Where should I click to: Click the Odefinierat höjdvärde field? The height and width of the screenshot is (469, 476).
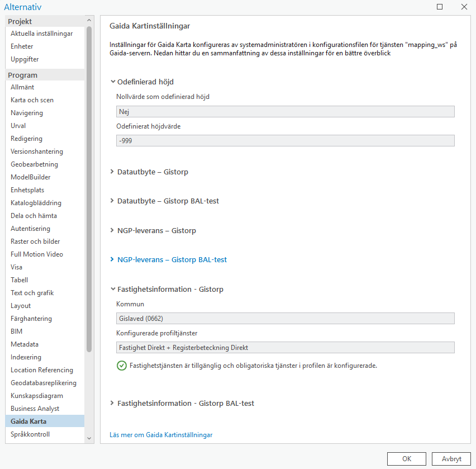click(285, 141)
